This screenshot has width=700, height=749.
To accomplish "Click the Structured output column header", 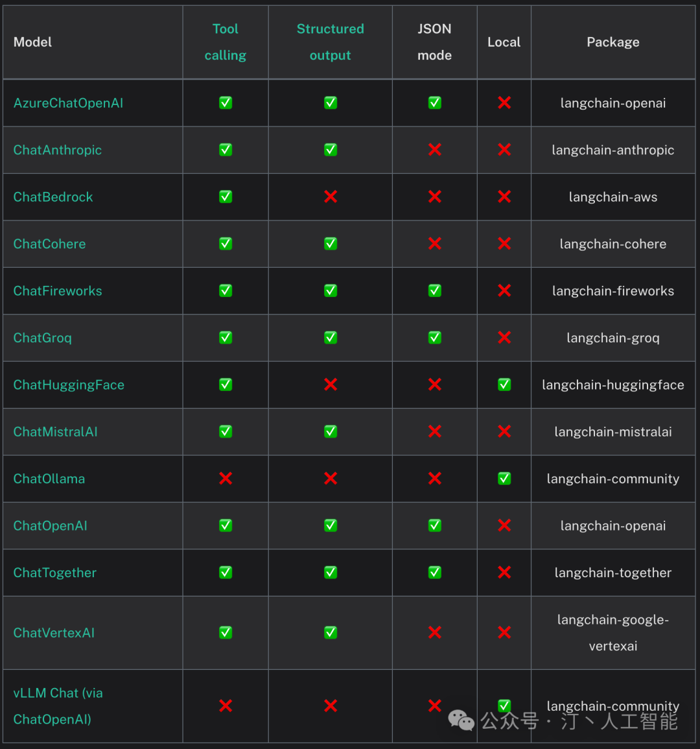I will (x=330, y=42).
